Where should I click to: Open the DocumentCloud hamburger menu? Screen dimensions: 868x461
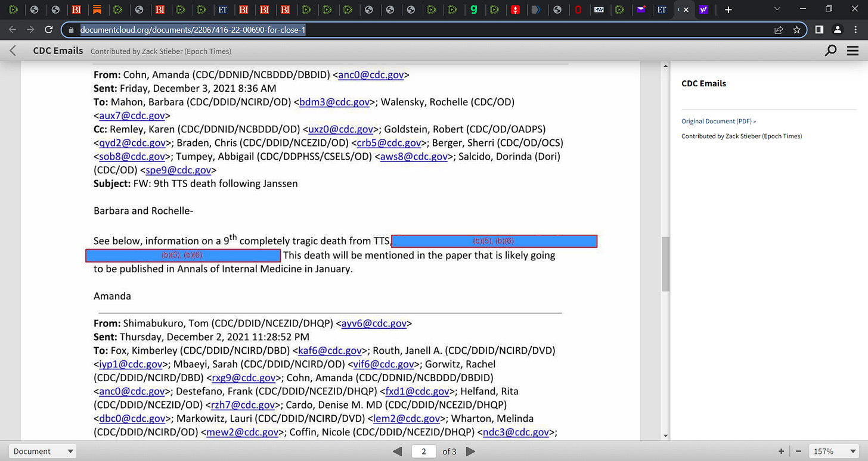point(853,51)
